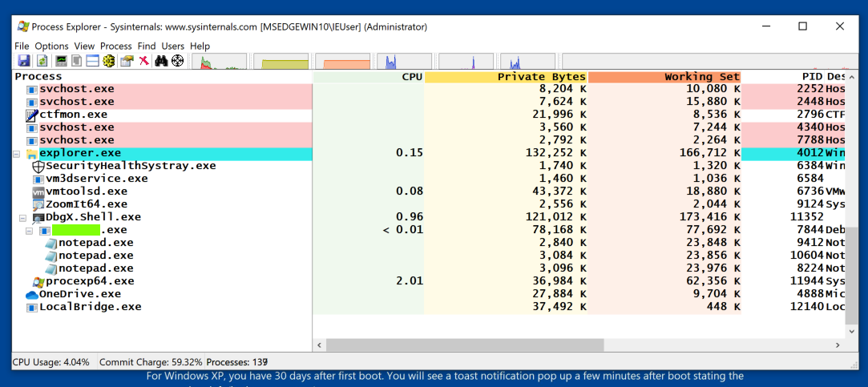Click the horizontal scrollbar right arrow
Image resolution: width=868 pixels, height=387 pixels.
point(838,345)
